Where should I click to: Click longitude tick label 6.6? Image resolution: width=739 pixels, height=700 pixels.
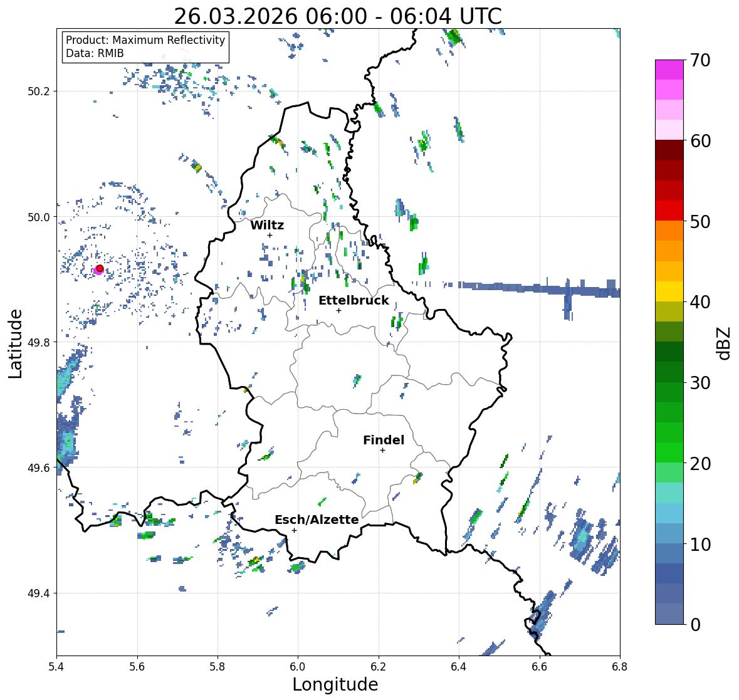point(539,667)
